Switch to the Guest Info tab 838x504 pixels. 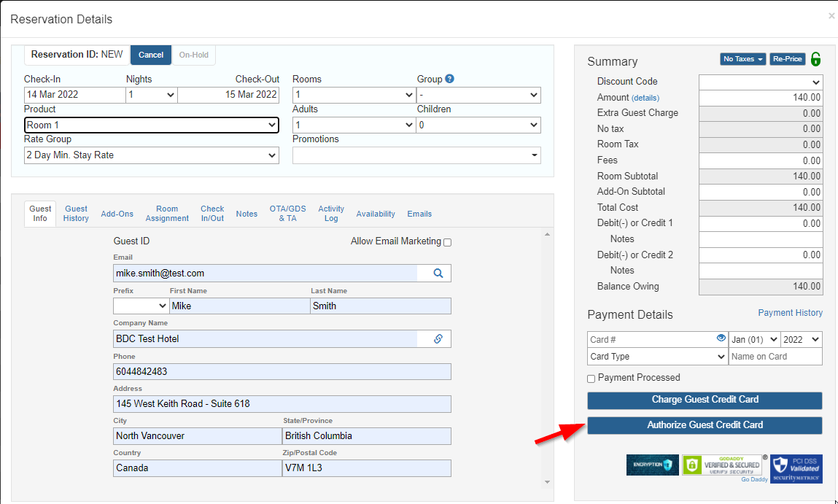tap(40, 213)
